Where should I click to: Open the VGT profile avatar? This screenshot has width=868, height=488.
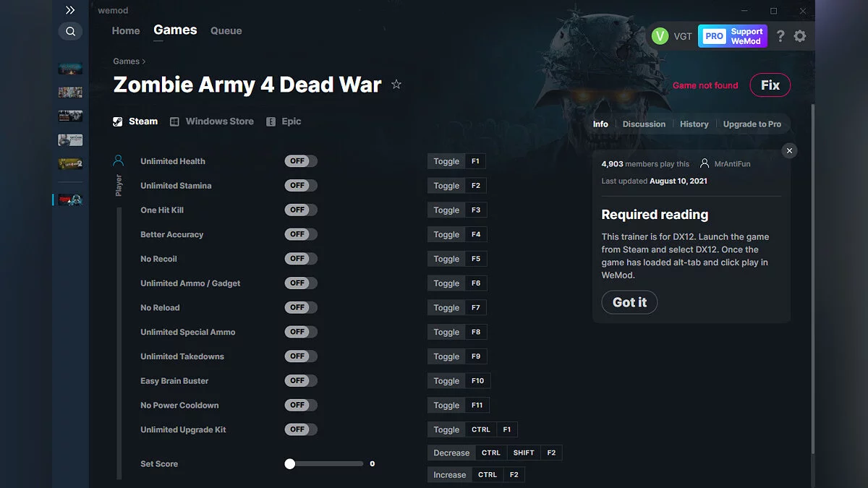660,35
